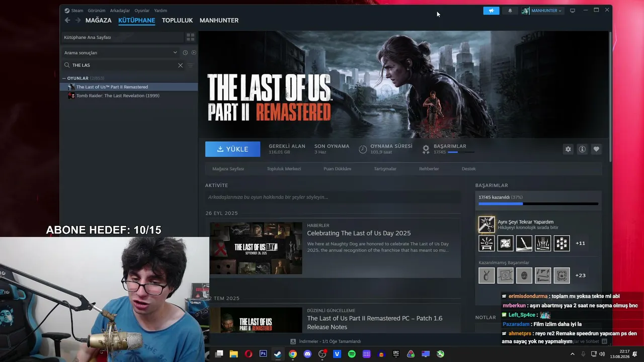Screen dimensions: 644x362
Task: Show game info panel icon
Action: click(582, 149)
